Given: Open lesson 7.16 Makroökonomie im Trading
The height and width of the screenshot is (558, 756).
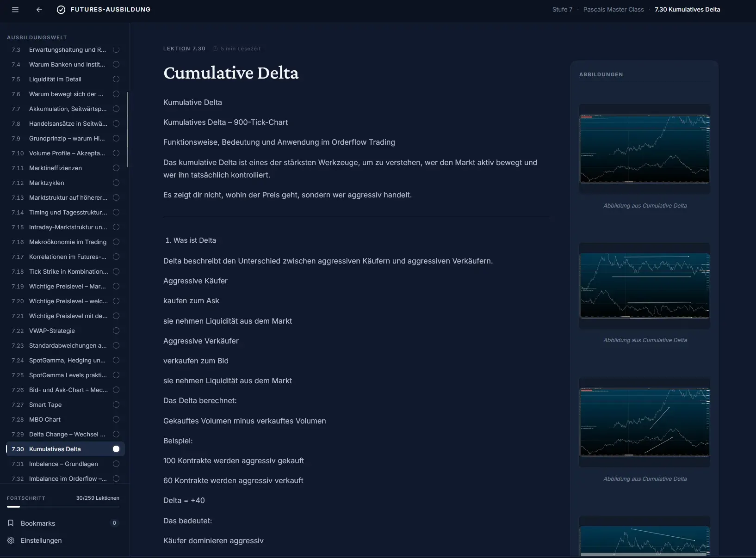Looking at the screenshot, I should [x=65, y=242].
